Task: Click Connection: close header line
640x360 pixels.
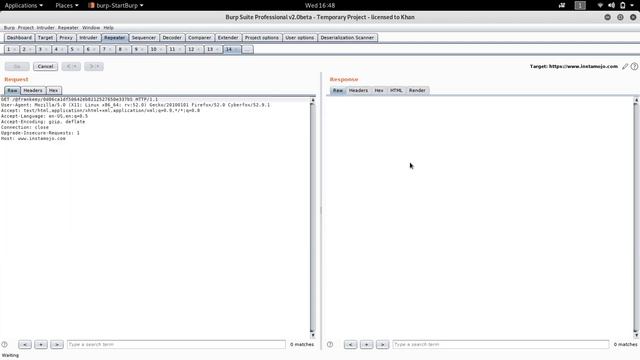Action: (25, 127)
